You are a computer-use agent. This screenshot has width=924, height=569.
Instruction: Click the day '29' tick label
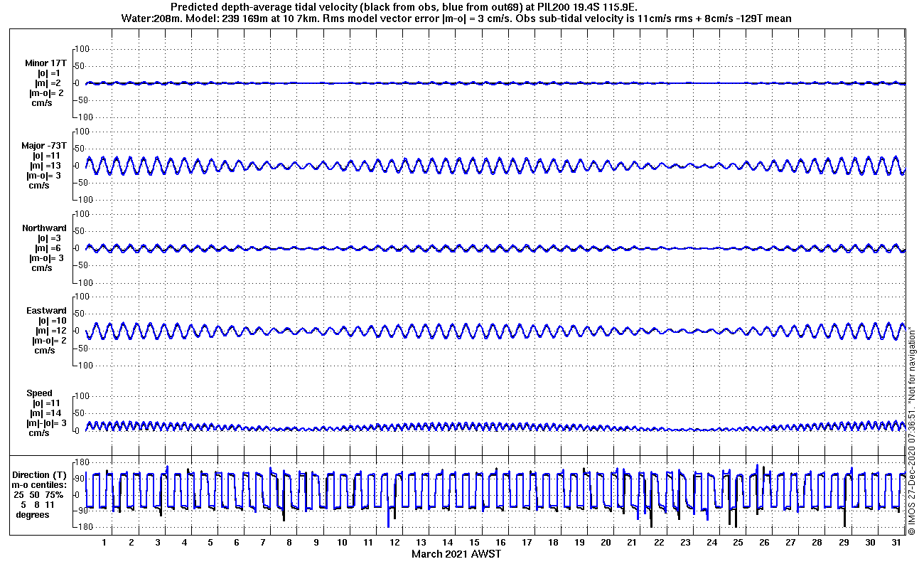pyautogui.click(x=844, y=543)
